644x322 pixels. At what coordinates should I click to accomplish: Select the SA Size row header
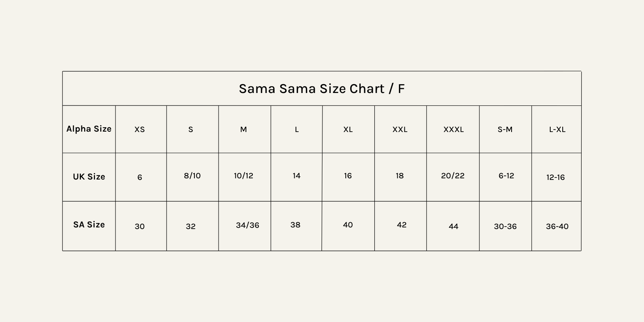tap(89, 225)
